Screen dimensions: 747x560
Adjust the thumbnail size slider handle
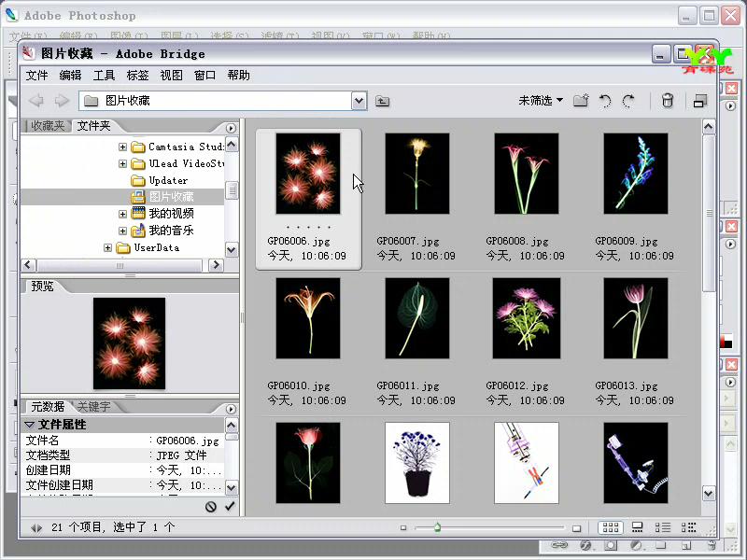point(437,527)
